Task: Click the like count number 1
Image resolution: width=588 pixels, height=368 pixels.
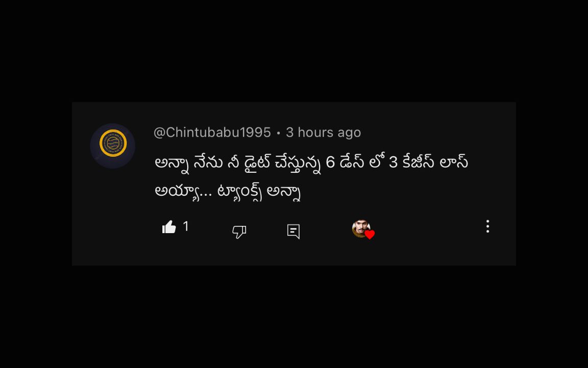Action: (186, 226)
